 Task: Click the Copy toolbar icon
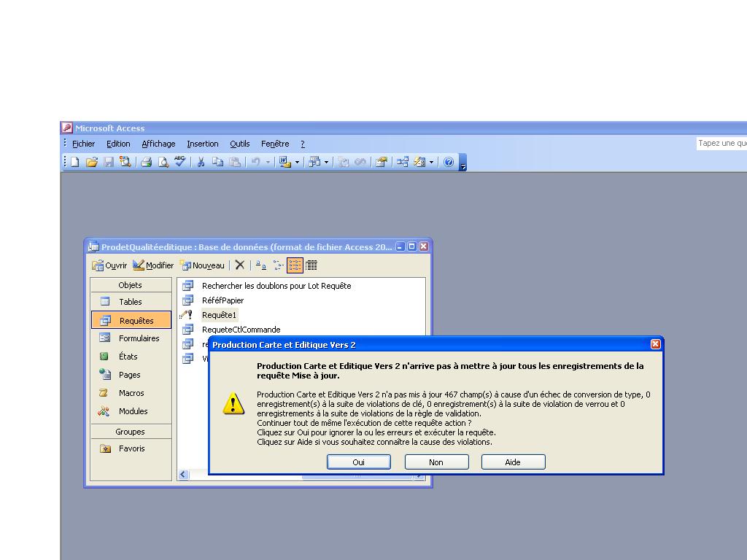click(x=217, y=162)
